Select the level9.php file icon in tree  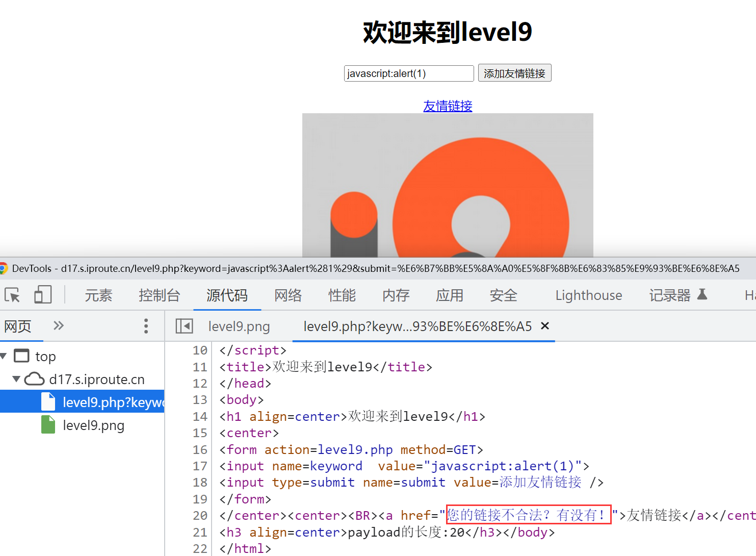pos(48,402)
